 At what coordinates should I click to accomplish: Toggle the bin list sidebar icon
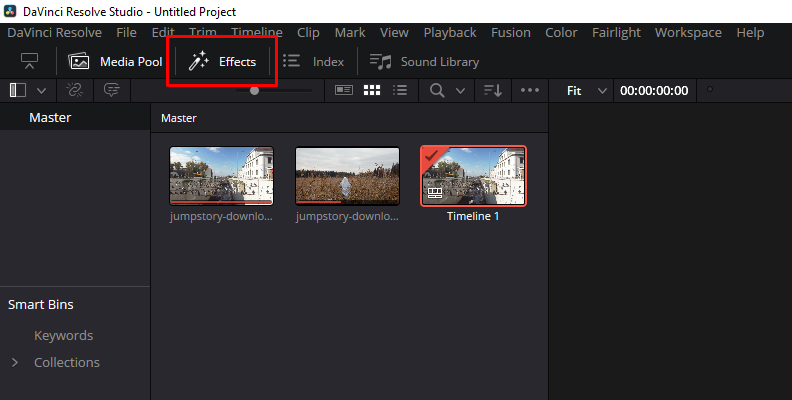[18, 90]
